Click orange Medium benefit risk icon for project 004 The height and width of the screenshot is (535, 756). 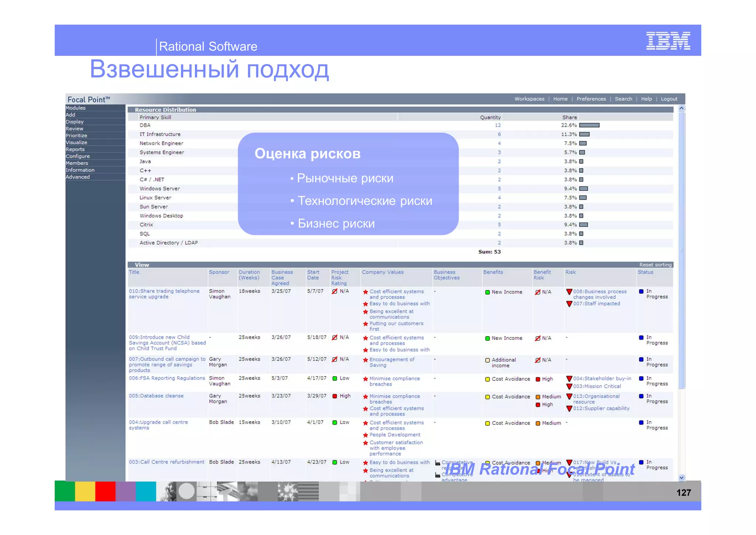[x=538, y=423]
